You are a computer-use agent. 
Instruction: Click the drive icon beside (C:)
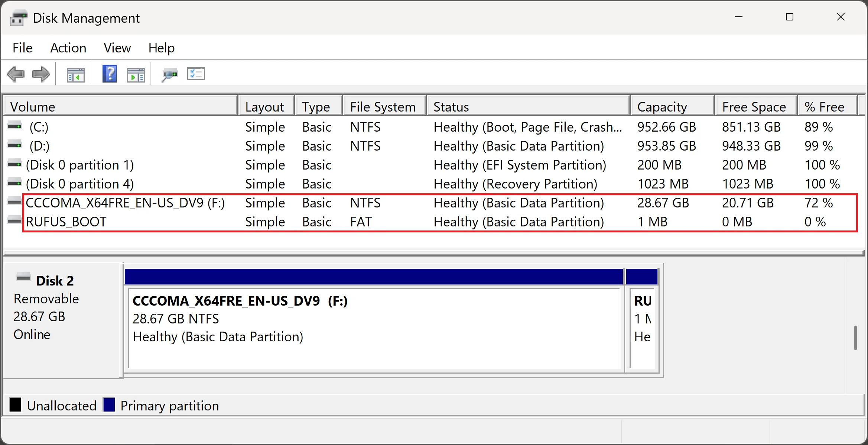click(15, 126)
